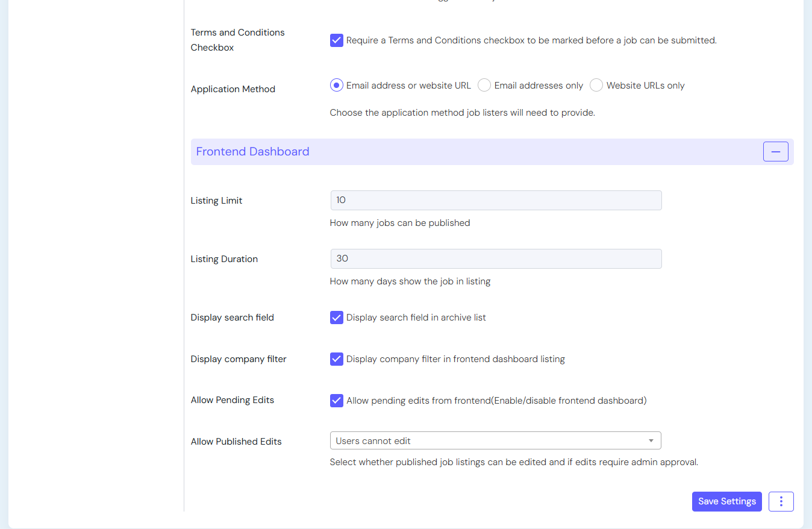812x529 pixels.
Task: Click the 'Display company filter' label on left
Action: pyautogui.click(x=238, y=359)
